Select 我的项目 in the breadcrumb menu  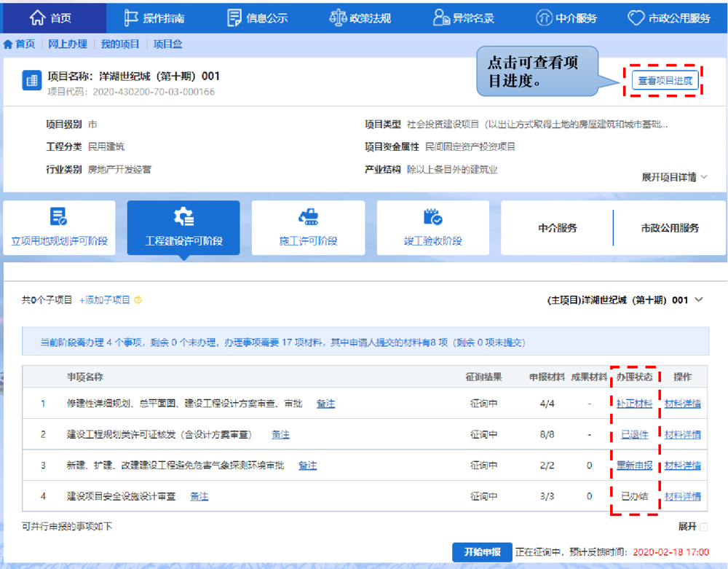click(x=122, y=44)
